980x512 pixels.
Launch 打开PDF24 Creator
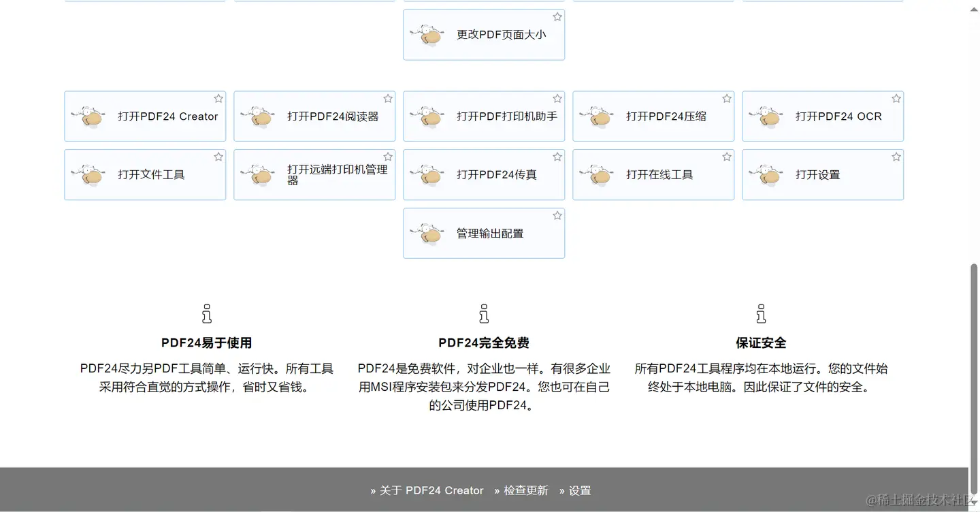[x=145, y=116]
